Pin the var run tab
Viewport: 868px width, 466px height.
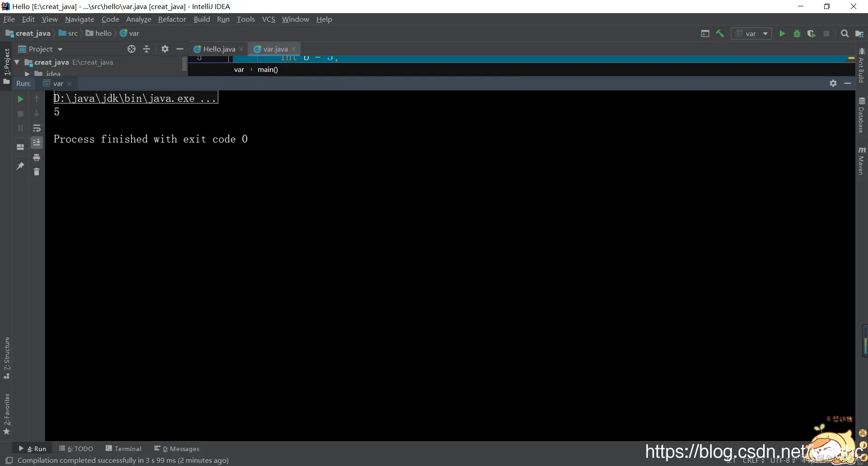tap(20, 166)
